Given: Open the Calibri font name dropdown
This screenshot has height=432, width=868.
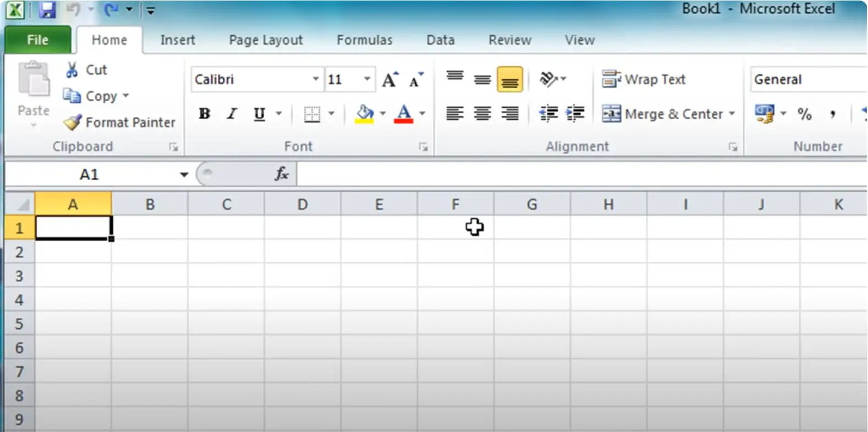Looking at the screenshot, I should [x=315, y=79].
